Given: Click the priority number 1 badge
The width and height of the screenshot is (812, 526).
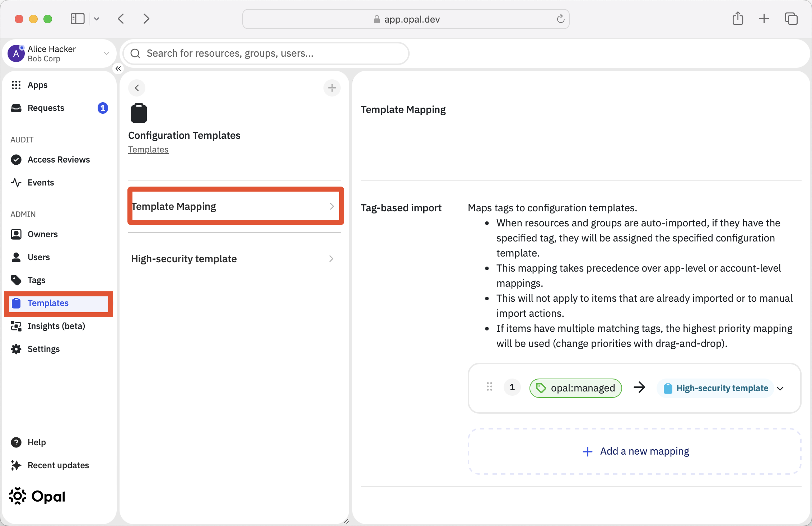Looking at the screenshot, I should [512, 387].
